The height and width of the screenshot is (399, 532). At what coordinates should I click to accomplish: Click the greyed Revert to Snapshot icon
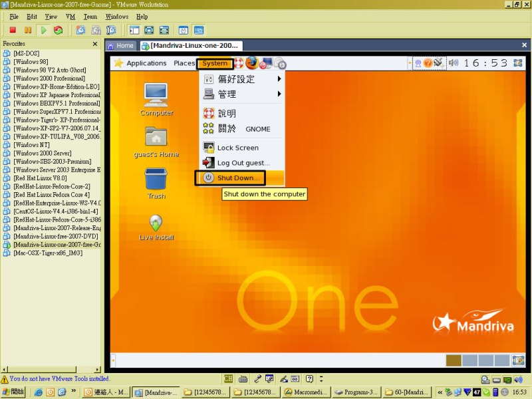point(96,30)
